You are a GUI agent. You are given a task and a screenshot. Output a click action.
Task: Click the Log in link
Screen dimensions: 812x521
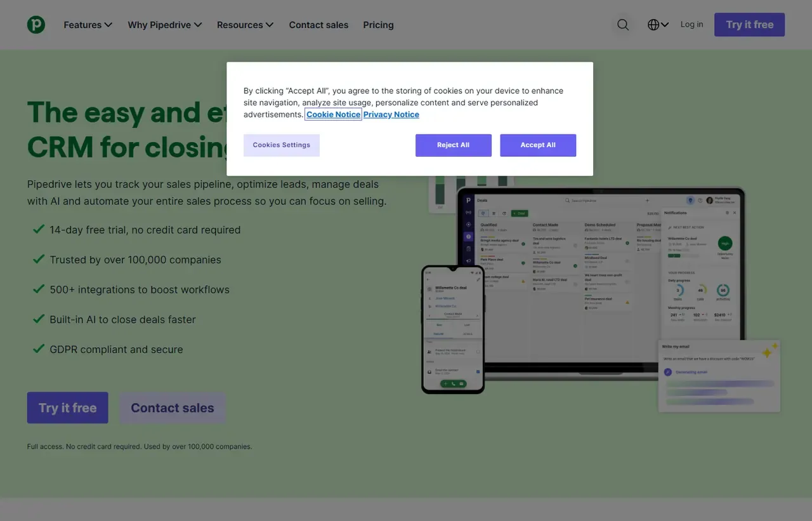[x=691, y=24]
